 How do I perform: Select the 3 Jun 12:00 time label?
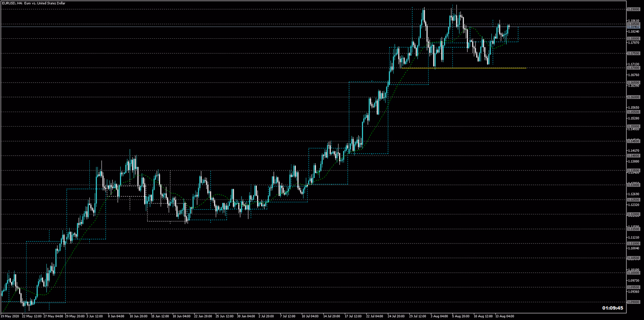95,316
